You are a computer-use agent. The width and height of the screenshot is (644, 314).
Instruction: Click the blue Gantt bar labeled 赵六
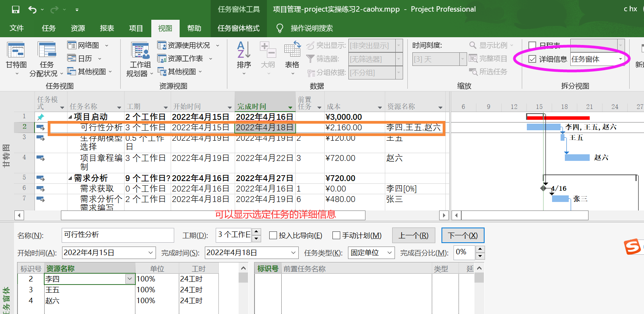[x=577, y=157]
